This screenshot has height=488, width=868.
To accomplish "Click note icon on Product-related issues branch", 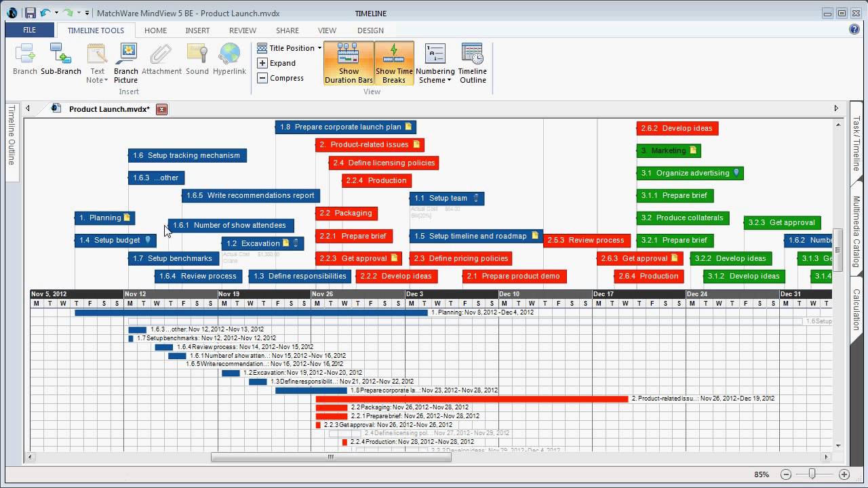I will [x=416, y=144].
